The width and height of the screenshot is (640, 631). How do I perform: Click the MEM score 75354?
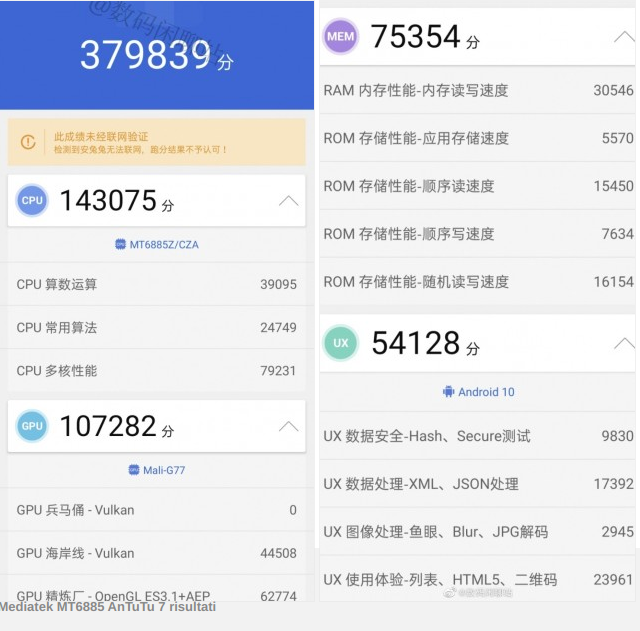(x=416, y=36)
